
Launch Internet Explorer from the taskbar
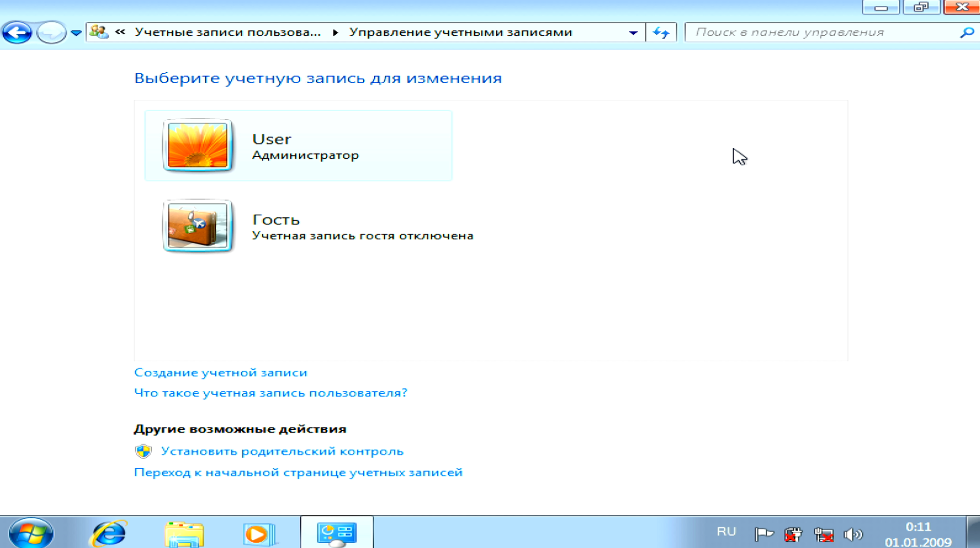tap(109, 533)
